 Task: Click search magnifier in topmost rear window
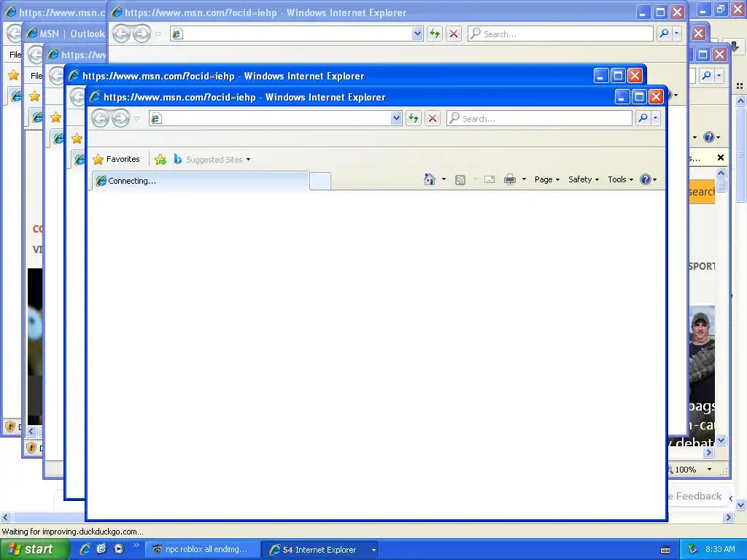tap(664, 34)
